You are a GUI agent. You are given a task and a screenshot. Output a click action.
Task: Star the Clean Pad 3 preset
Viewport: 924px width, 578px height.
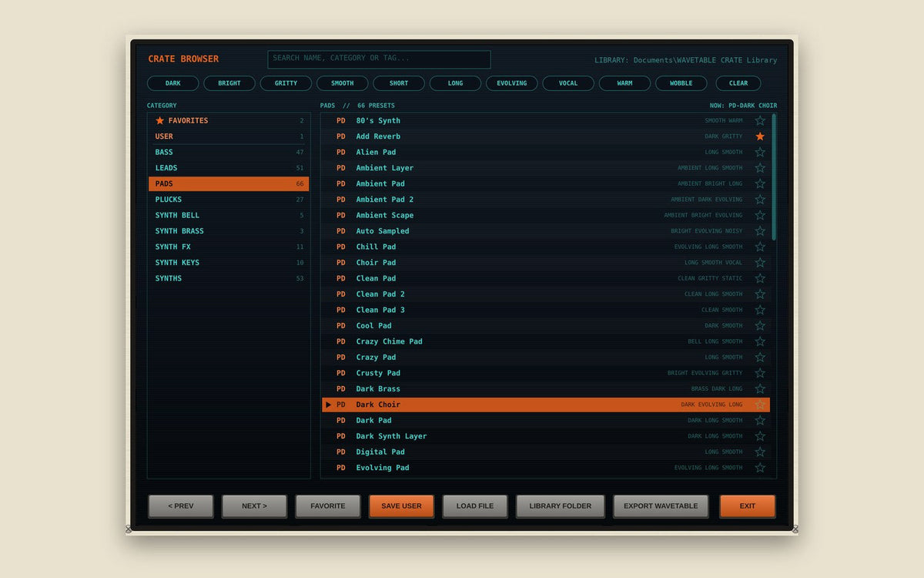coord(760,311)
